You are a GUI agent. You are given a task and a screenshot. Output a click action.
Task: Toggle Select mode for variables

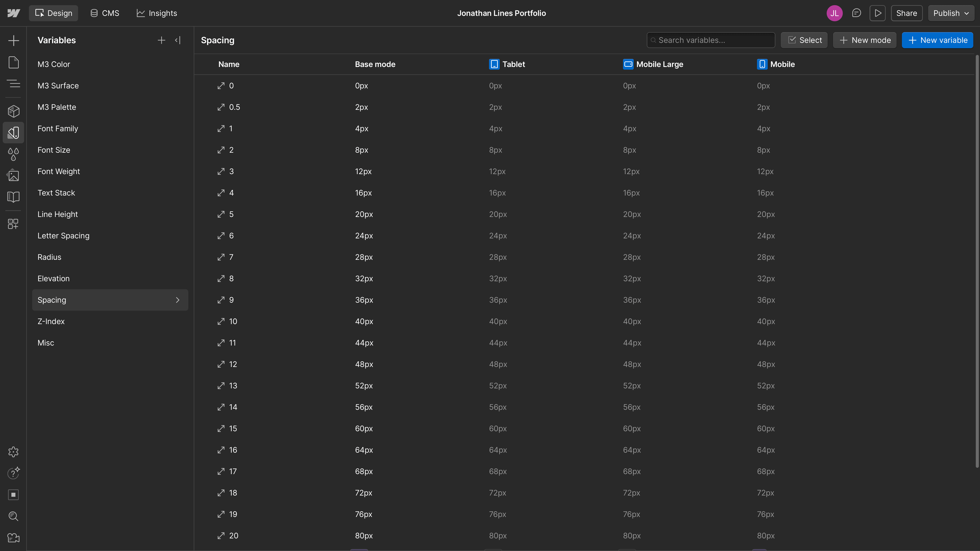click(x=804, y=40)
